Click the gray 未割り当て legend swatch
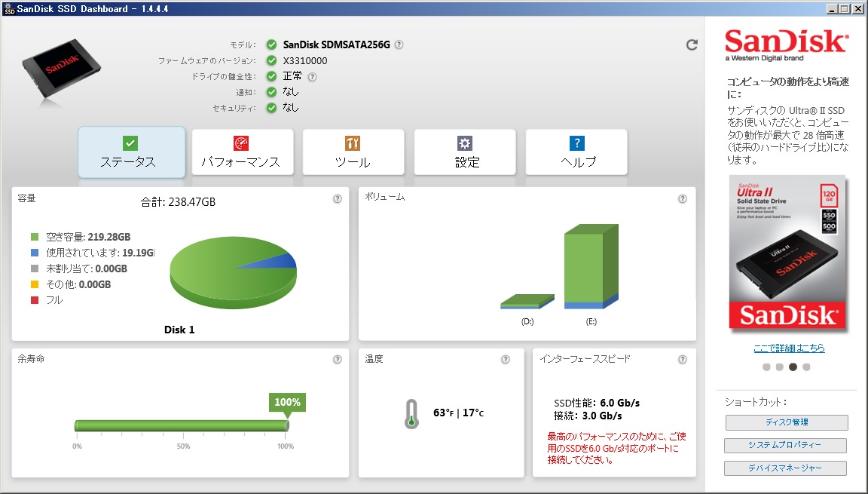The image size is (868, 494). click(x=35, y=268)
